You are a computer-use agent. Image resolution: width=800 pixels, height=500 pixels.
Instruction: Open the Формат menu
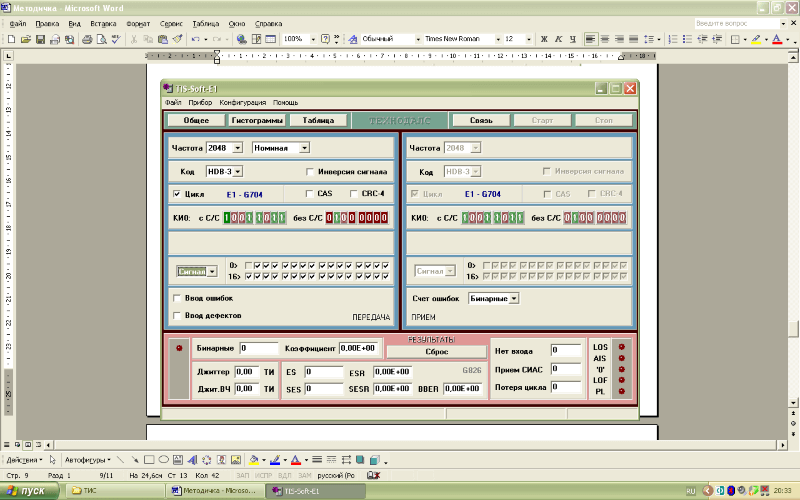click(x=138, y=23)
